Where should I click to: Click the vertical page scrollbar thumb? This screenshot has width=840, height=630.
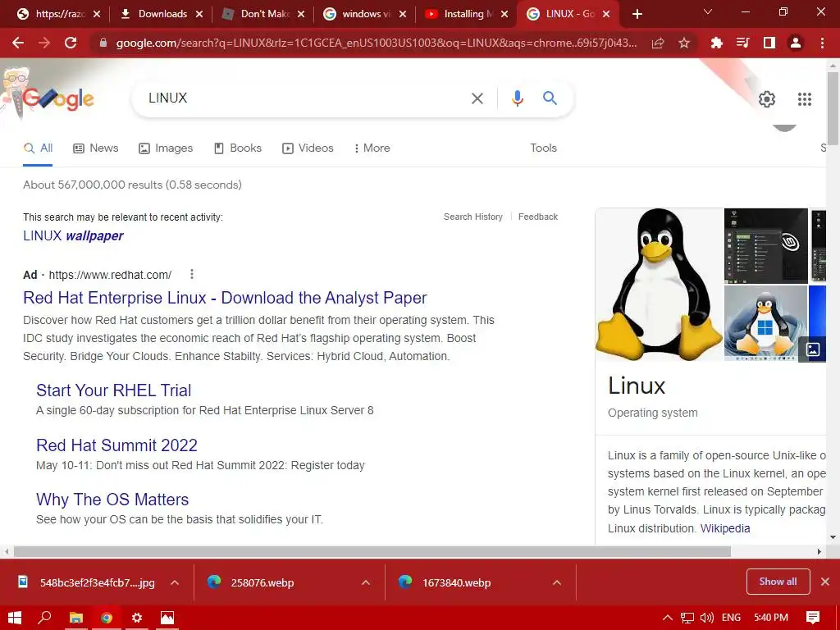pos(833,107)
